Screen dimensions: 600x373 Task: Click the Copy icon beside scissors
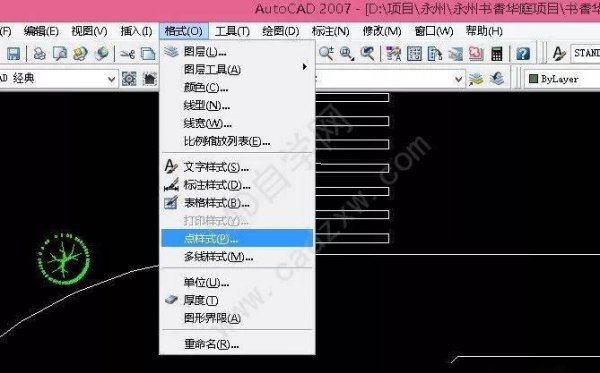click(148, 54)
